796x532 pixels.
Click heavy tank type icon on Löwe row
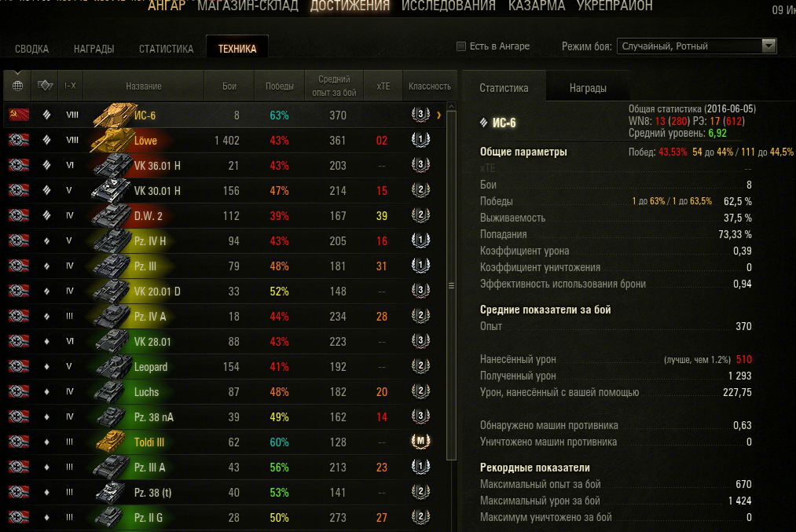46,140
